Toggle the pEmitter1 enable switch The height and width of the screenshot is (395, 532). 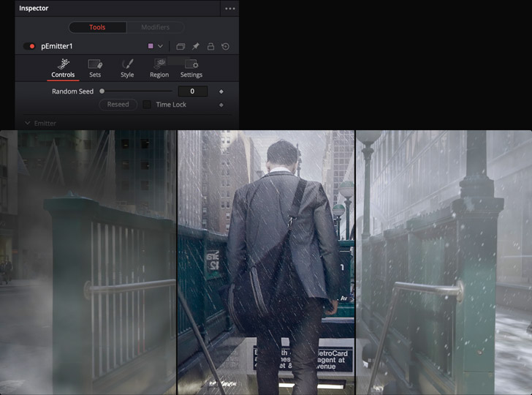[x=29, y=46]
